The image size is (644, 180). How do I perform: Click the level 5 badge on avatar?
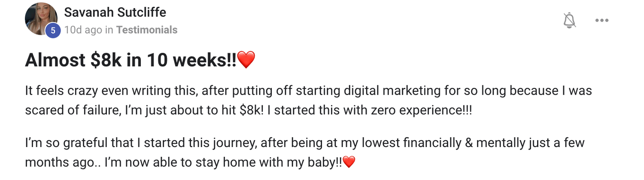[53, 30]
